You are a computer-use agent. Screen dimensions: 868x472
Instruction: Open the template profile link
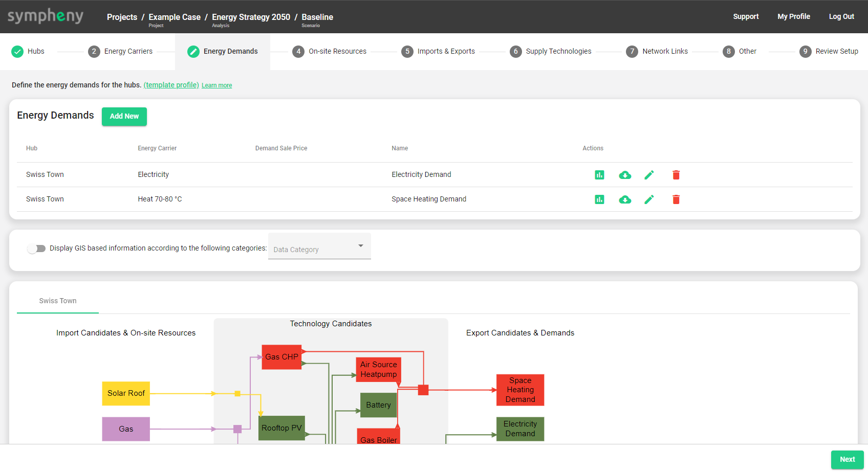171,85
